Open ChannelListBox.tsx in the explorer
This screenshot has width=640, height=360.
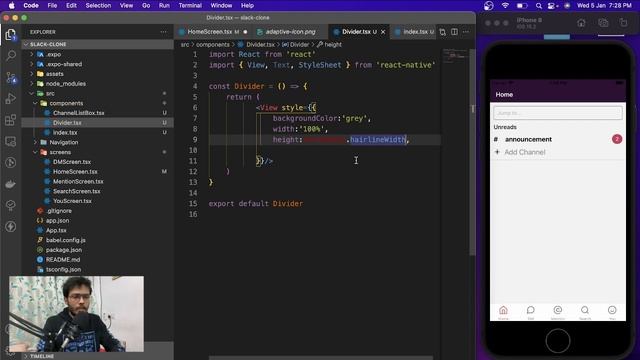[78, 113]
